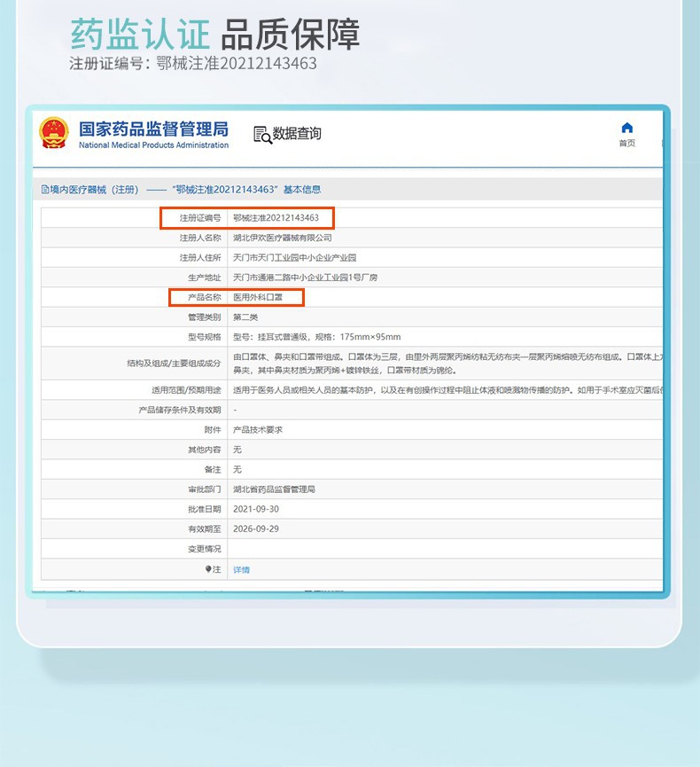Click the 管理类别 row label
This screenshot has height=767, width=700.
click(x=205, y=317)
